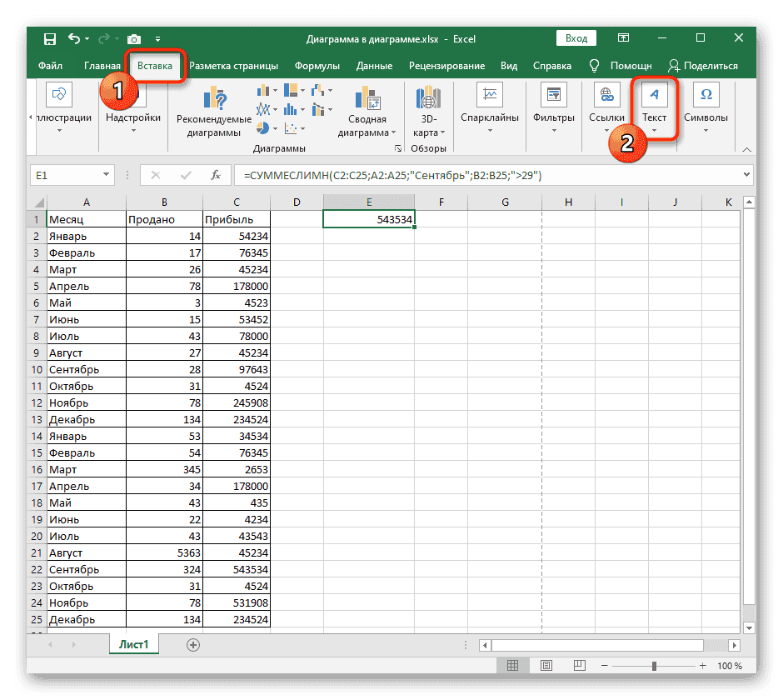Switch to the Данные tab
The height and width of the screenshot is (700, 783).
point(375,66)
